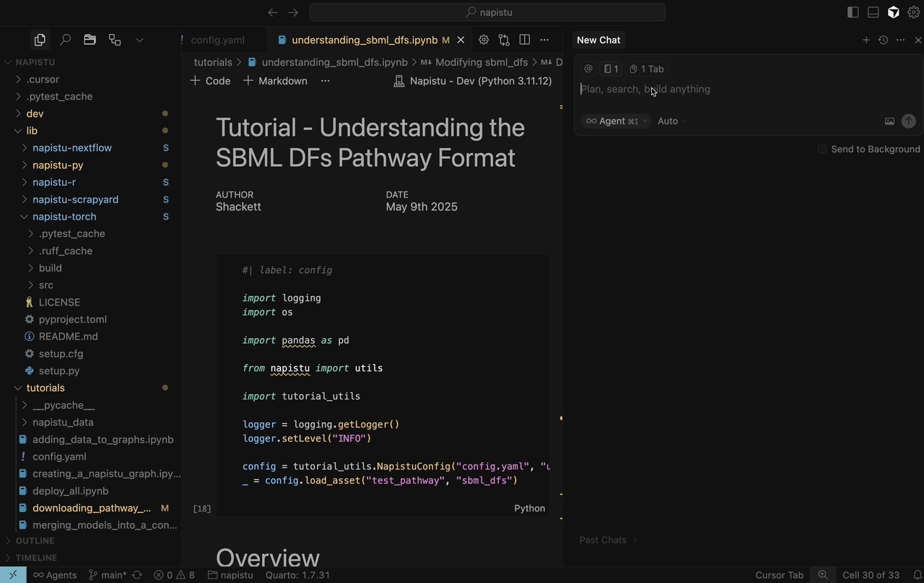The width and height of the screenshot is (924, 583).
Task: Select the New Chat tab
Action: tap(598, 40)
